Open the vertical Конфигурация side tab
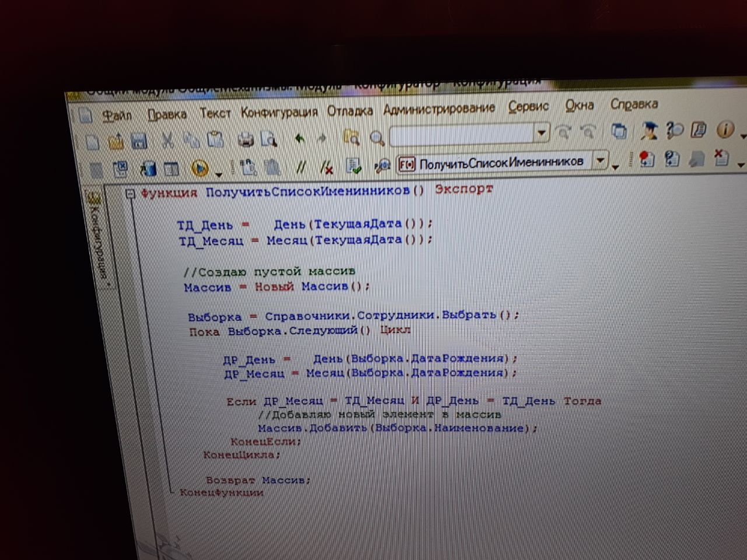Screen dimensions: 747x560 click(x=97, y=236)
